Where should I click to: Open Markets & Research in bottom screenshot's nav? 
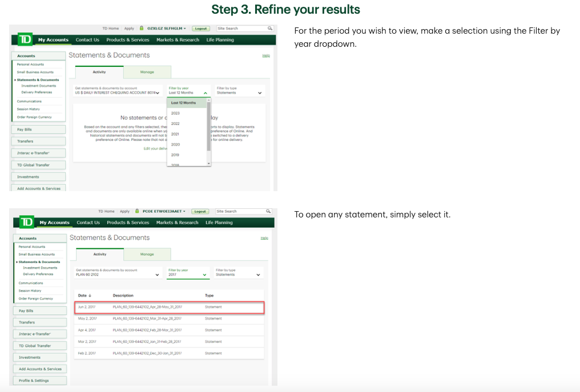click(x=177, y=223)
